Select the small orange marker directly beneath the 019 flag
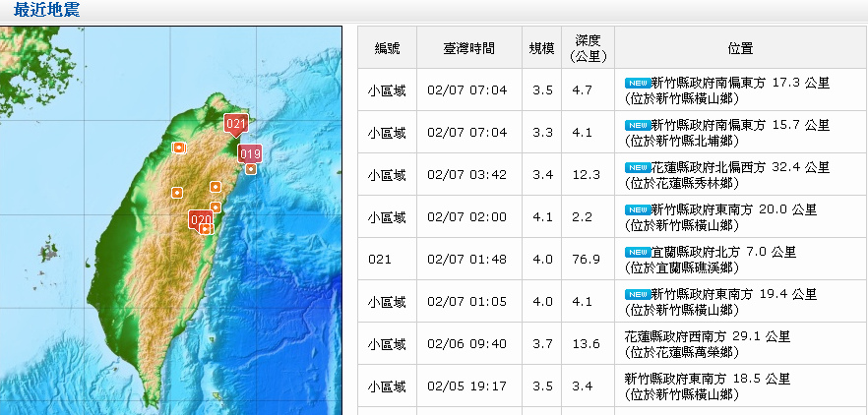Screen dimensions: 868x415 pos(251,169)
